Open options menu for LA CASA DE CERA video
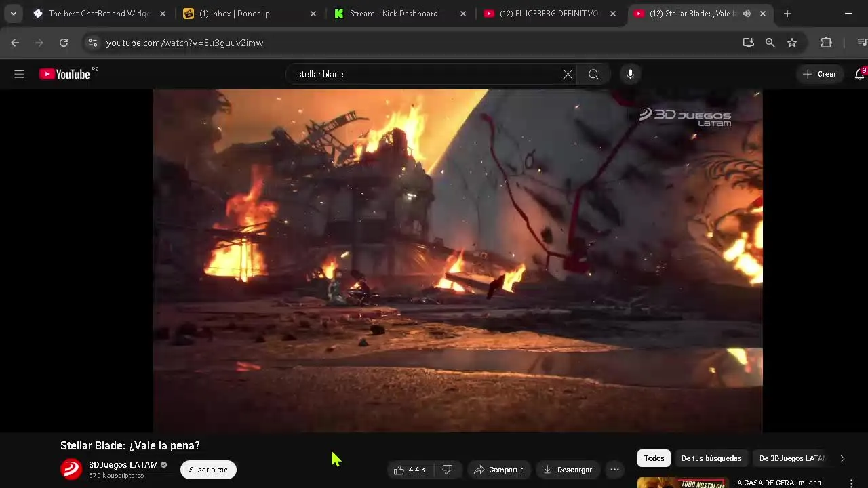This screenshot has width=868, height=488. [852, 483]
